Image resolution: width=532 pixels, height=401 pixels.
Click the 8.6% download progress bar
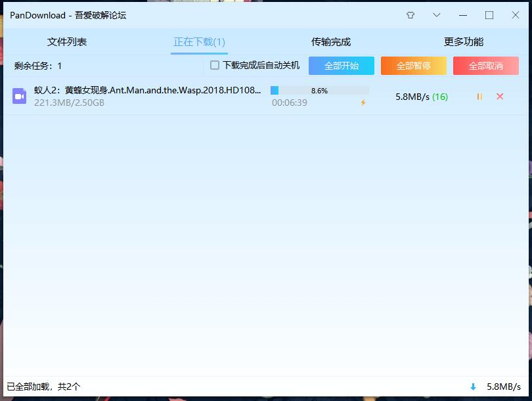tap(320, 90)
